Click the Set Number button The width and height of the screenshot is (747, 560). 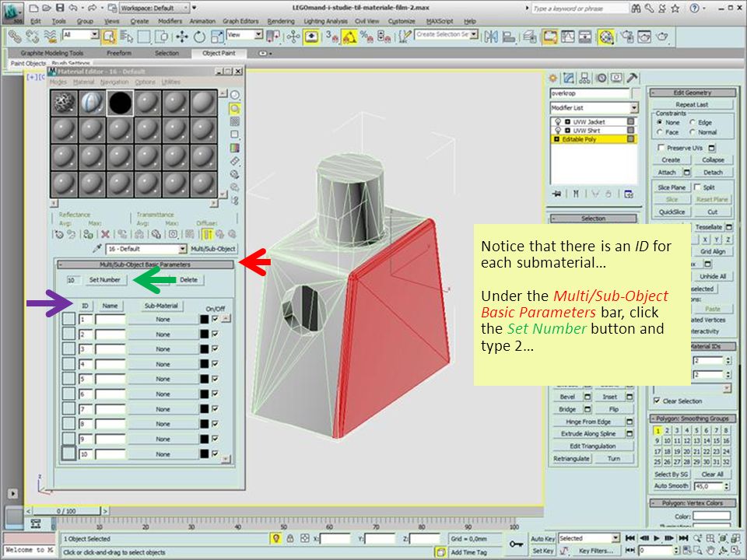pos(105,279)
